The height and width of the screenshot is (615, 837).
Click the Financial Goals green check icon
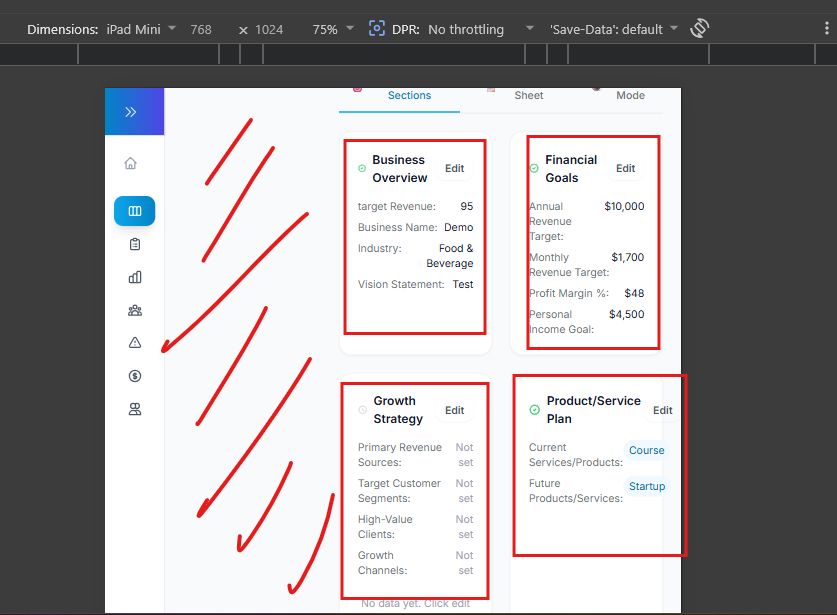[534, 168]
